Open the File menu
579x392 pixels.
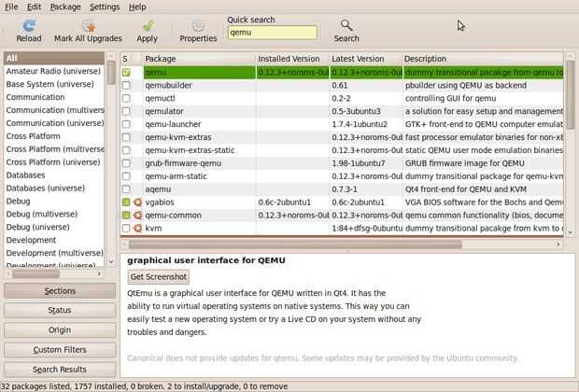[11, 7]
